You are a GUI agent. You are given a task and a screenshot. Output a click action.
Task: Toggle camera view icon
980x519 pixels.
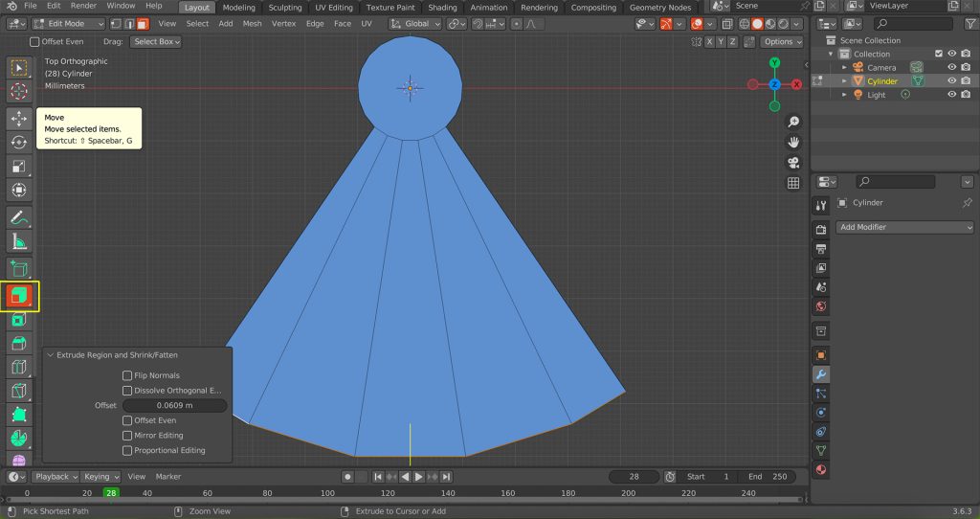click(x=793, y=163)
